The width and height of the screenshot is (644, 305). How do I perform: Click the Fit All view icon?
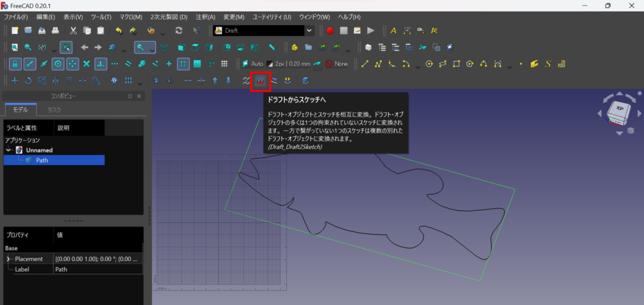point(15,47)
